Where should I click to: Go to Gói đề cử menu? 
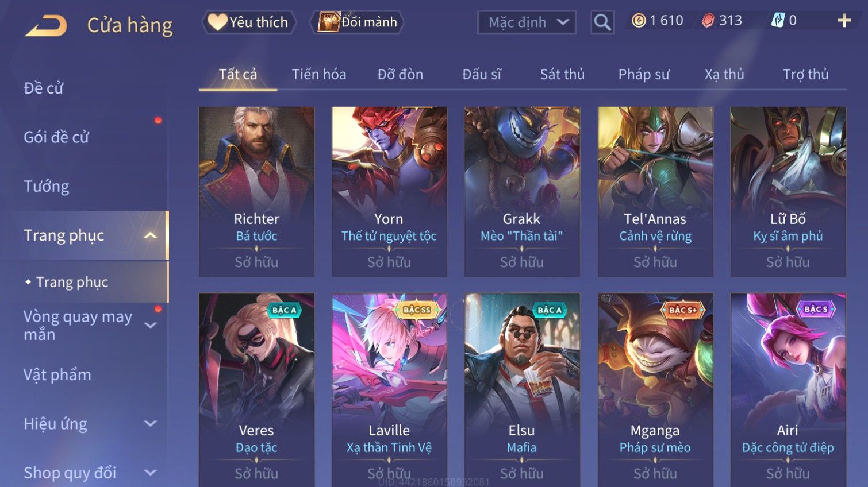(56, 137)
